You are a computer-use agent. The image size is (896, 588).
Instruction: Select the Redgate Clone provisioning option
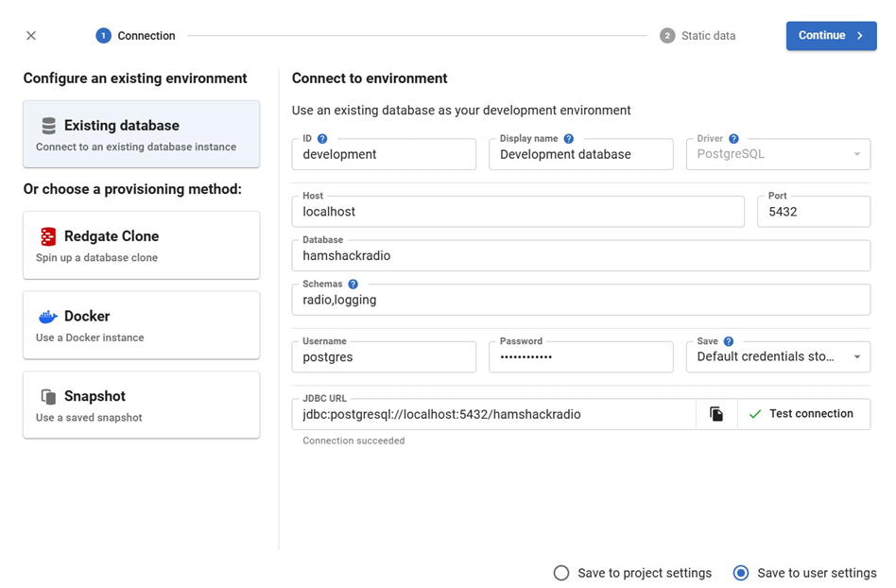[x=141, y=245]
